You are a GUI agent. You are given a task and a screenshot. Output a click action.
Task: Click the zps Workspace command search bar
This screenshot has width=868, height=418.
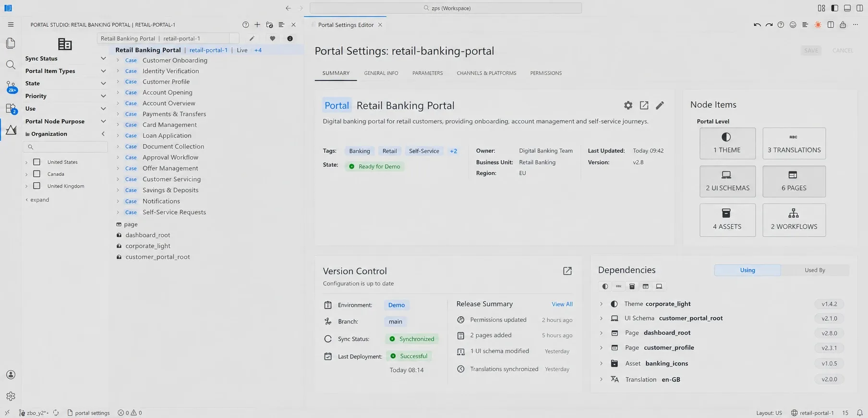tap(446, 8)
